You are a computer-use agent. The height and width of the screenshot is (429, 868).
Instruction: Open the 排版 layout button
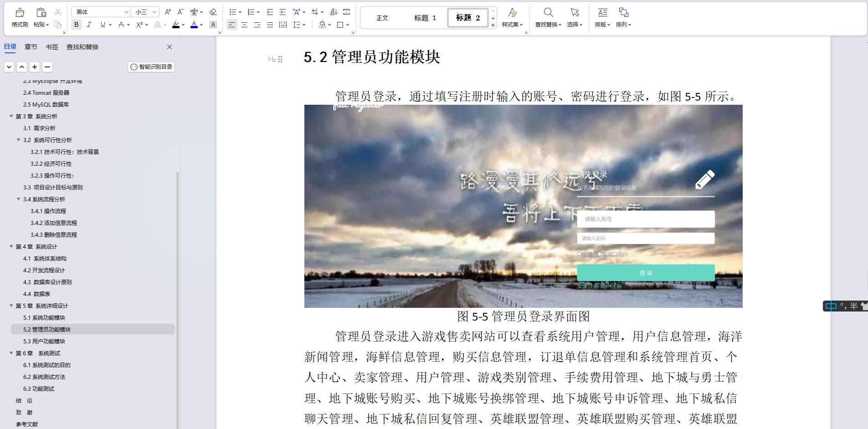pos(602,18)
